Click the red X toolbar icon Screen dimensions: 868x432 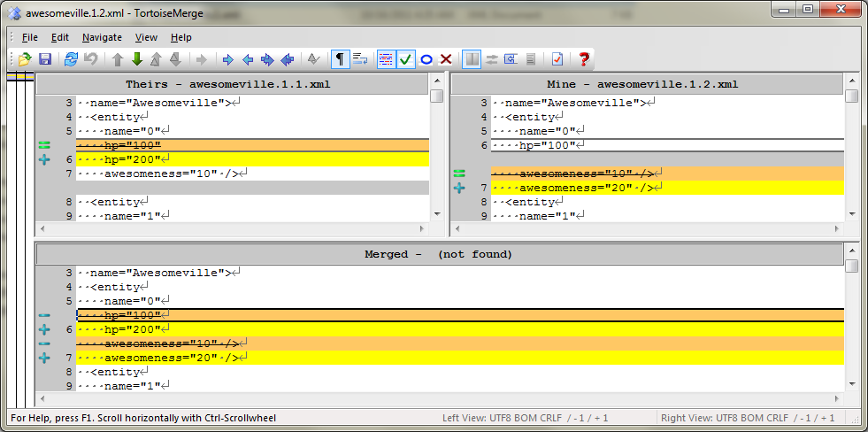pos(446,59)
